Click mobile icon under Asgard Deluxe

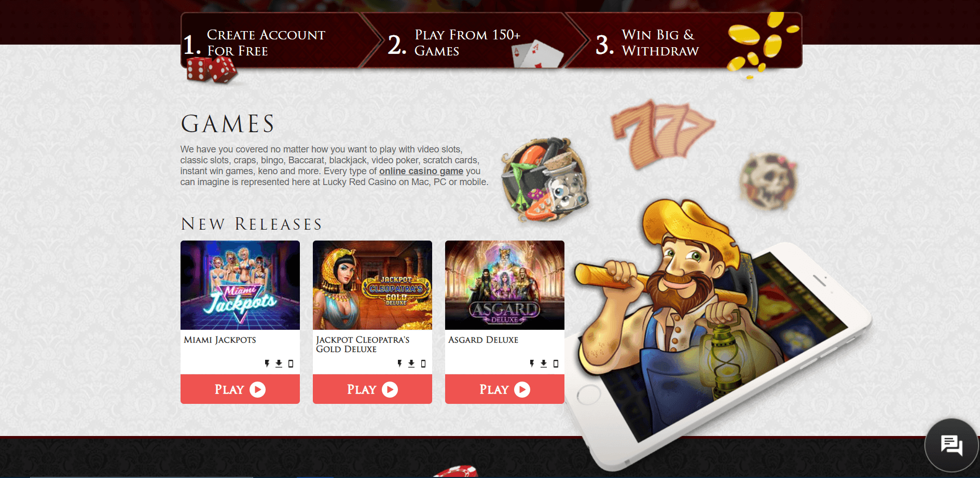coord(556,363)
